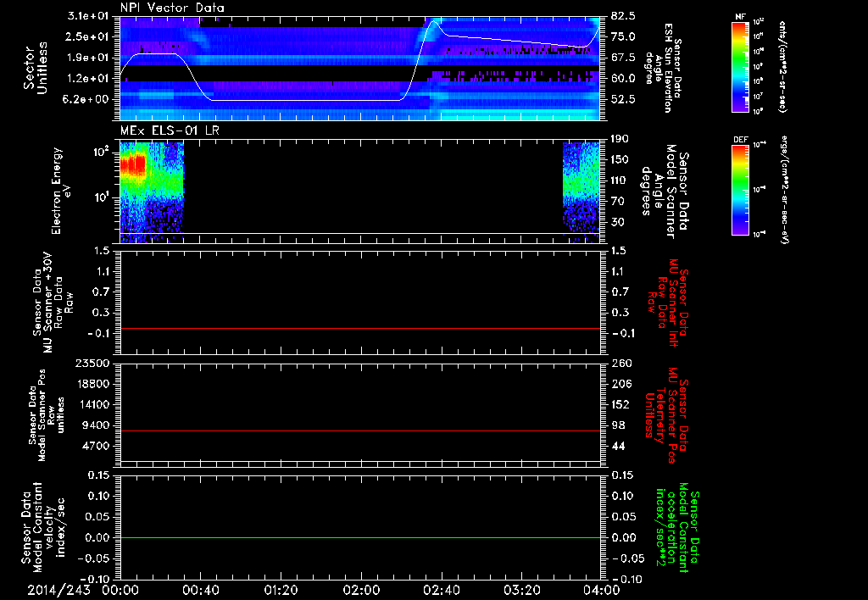Click the red 'MU Scanner Pos Telemetry' label

pyautogui.click(x=667, y=415)
